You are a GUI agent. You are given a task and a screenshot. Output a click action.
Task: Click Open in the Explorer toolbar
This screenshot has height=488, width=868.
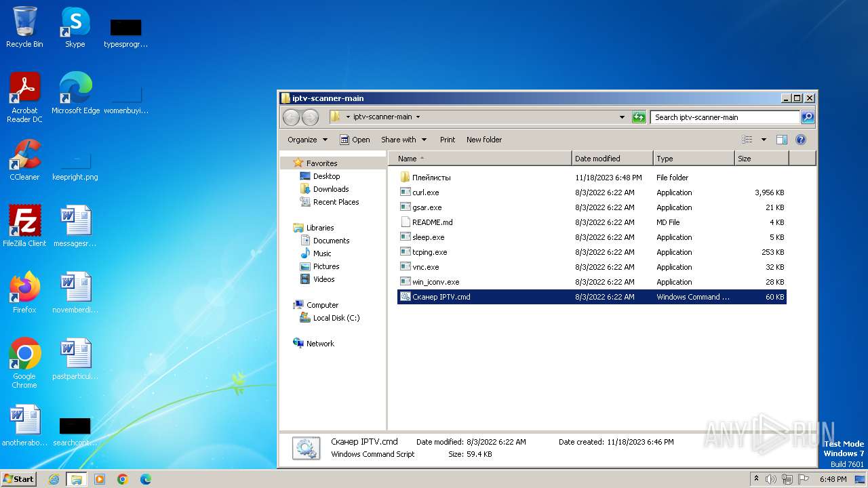point(355,140)
